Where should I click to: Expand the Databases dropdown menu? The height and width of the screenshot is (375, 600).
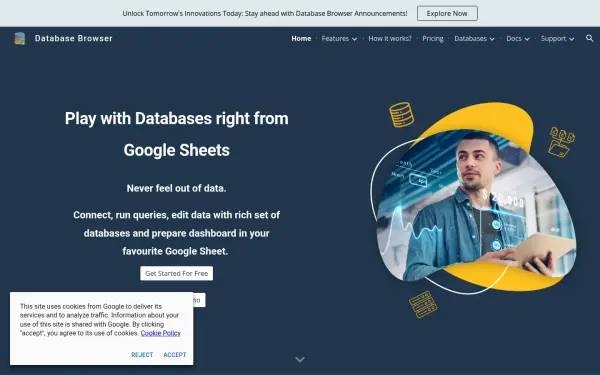(x=474, y=39)
